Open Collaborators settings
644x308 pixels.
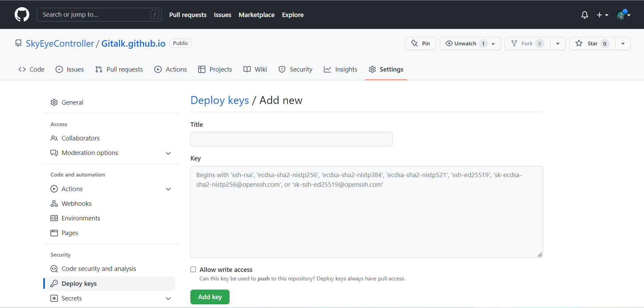tap(111, 138)
